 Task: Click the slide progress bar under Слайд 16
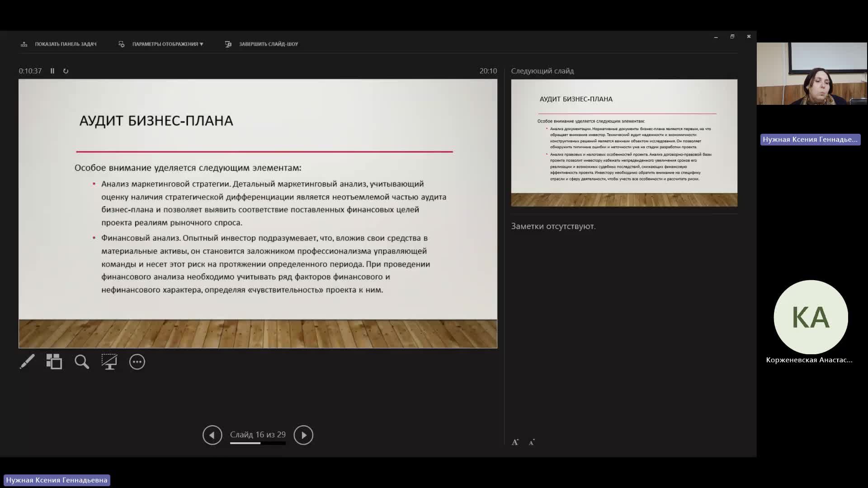click(258, 443)
